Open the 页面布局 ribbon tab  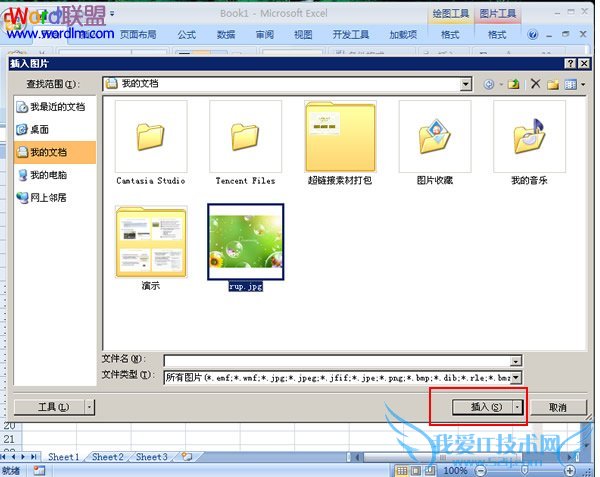pos(138,34)
